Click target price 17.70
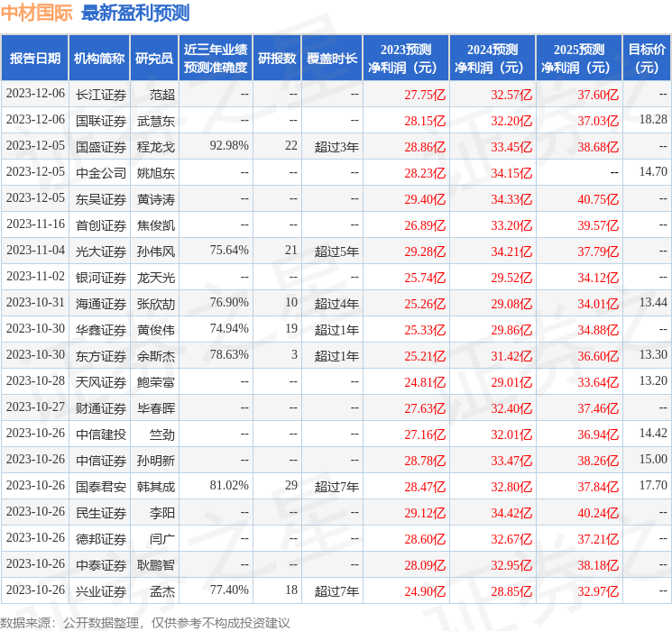The width and height of the screenshot is (672, 631). tap(653, 485)
